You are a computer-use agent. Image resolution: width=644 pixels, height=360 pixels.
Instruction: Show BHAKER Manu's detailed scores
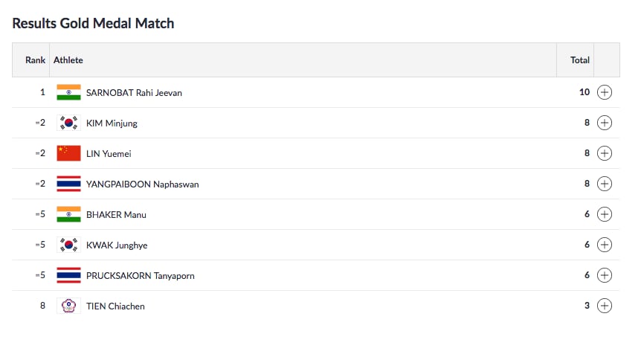tap(605, 214)
